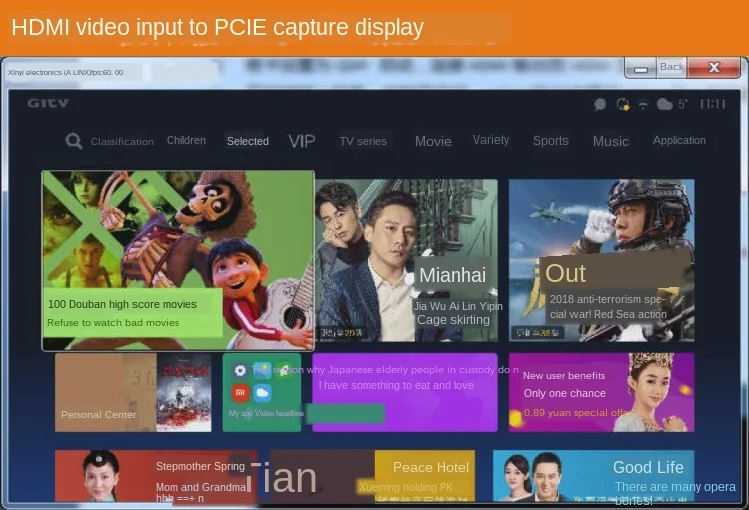Open the red Mi app icon

pos(240,393)
